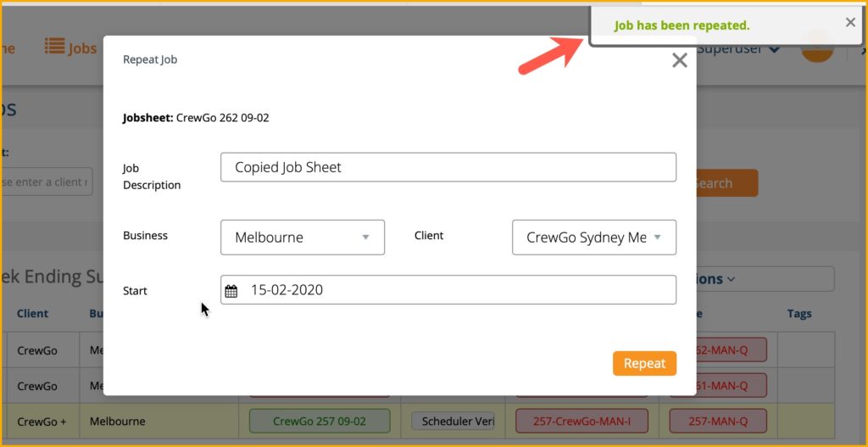This screenshot has height=447, width=868.
Task: Click the Jobs list icon in navbar
Action: click(x=55, y=48)
